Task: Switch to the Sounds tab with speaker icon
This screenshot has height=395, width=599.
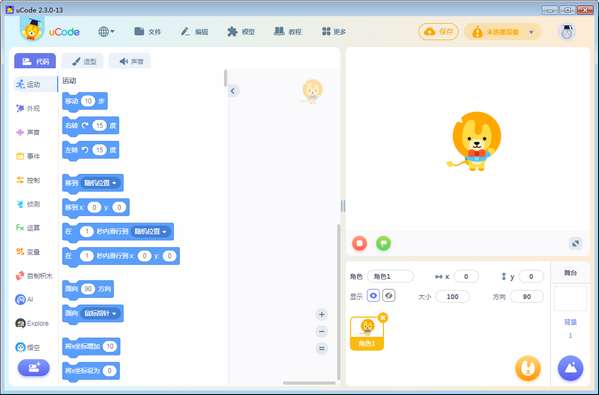Action: tap(130, 61)
